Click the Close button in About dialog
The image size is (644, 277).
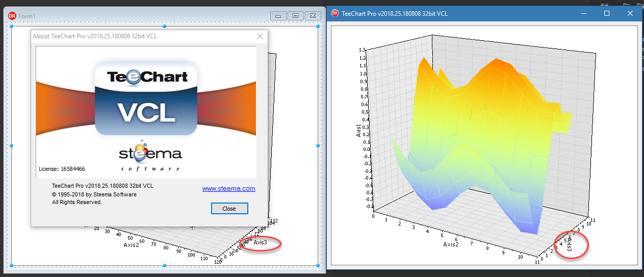[x=229, y=209]
